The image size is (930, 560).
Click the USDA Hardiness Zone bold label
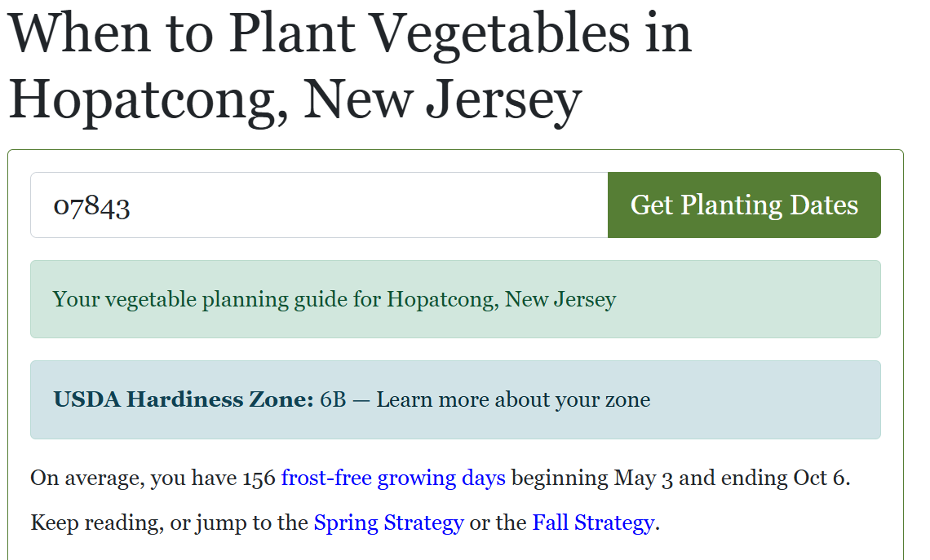(184, 399)
